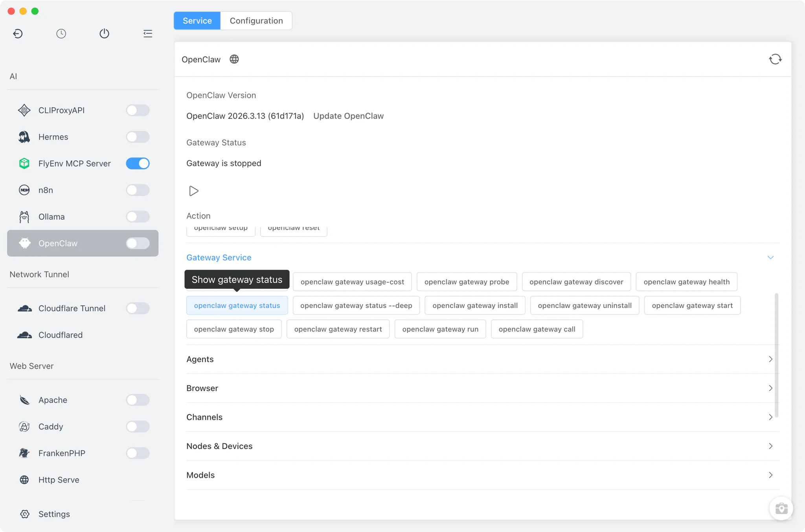Click the Cloudflared cloud icon

pyautogui.click(x=25, y=335)
